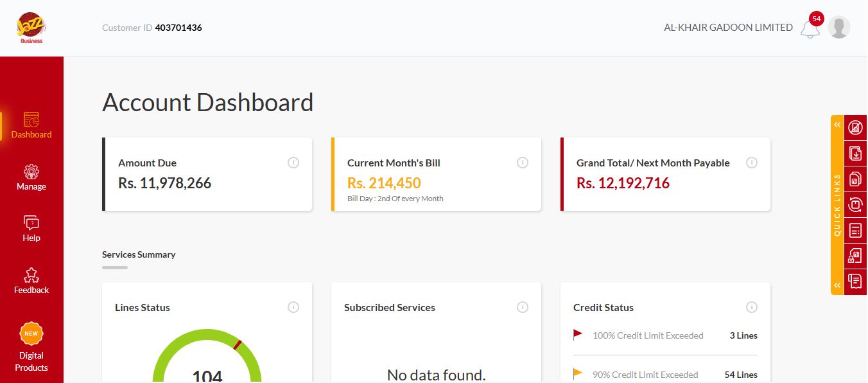Open the Dashboard sidebar icon

pyautogui.click(x=31, y=120)
